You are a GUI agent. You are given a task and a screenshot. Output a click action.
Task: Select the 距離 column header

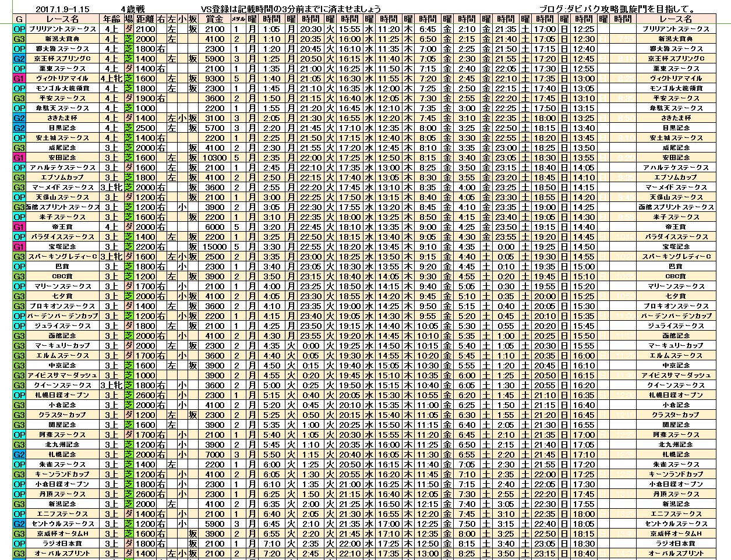tap(145, 19)
